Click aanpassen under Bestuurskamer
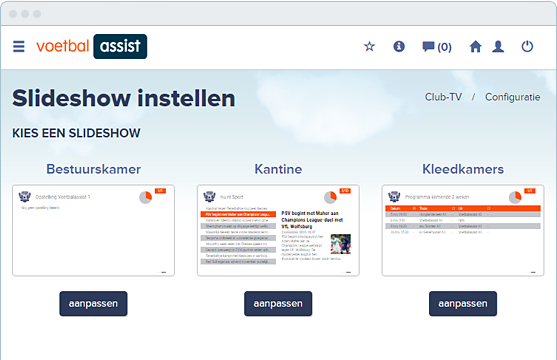The height and width of the screenshot is (360, 557). [93, 303]
